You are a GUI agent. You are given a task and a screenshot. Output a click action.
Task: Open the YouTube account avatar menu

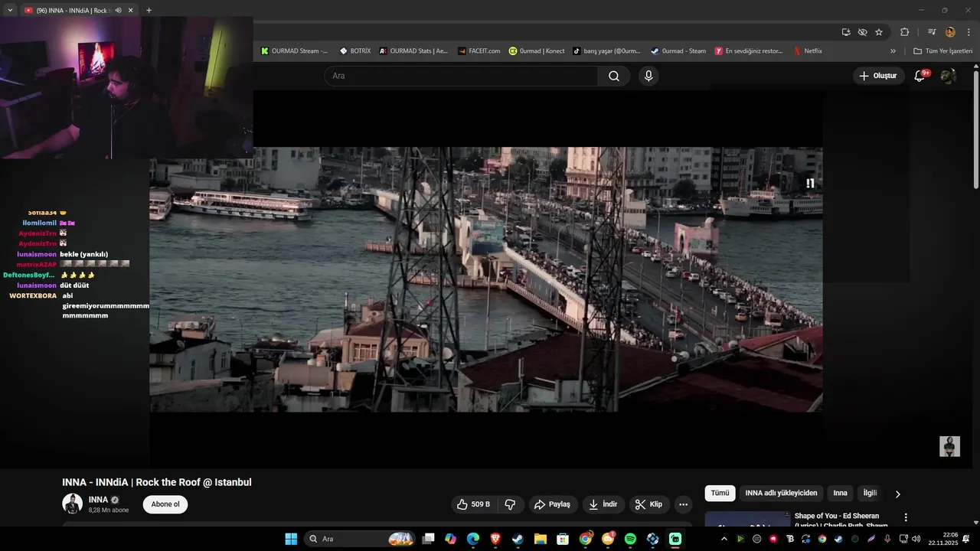(948, 76)
